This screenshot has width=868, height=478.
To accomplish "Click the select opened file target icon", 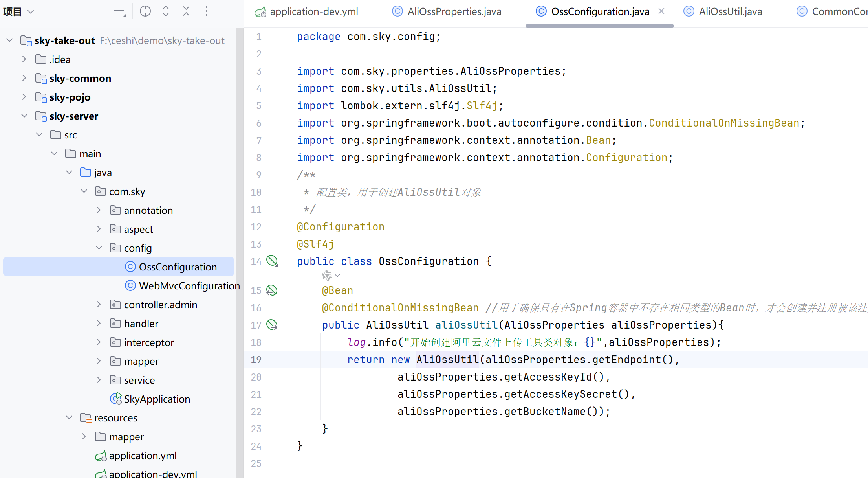I will [145, 11].
